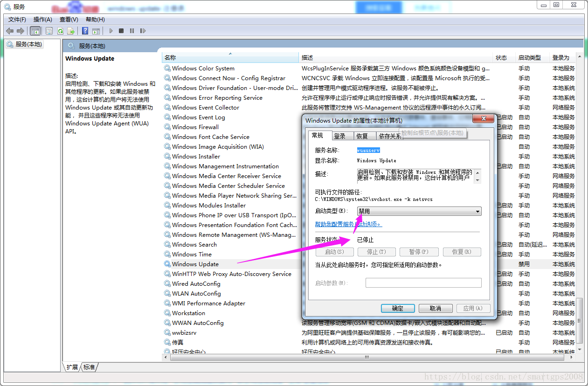
Task: Click the gear icon beside Windows Color System
Action: tap(167, 68)
